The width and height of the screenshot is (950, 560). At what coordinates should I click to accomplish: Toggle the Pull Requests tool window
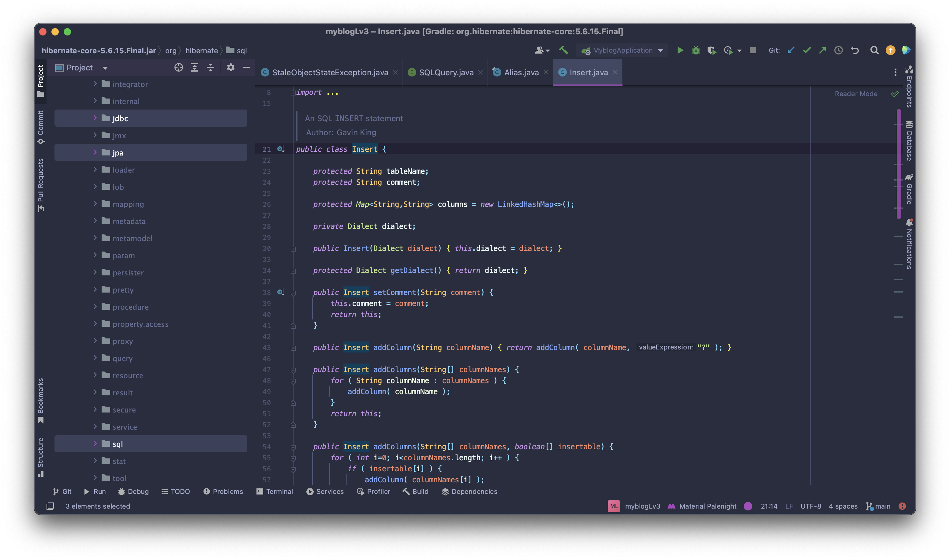(41, 185)
